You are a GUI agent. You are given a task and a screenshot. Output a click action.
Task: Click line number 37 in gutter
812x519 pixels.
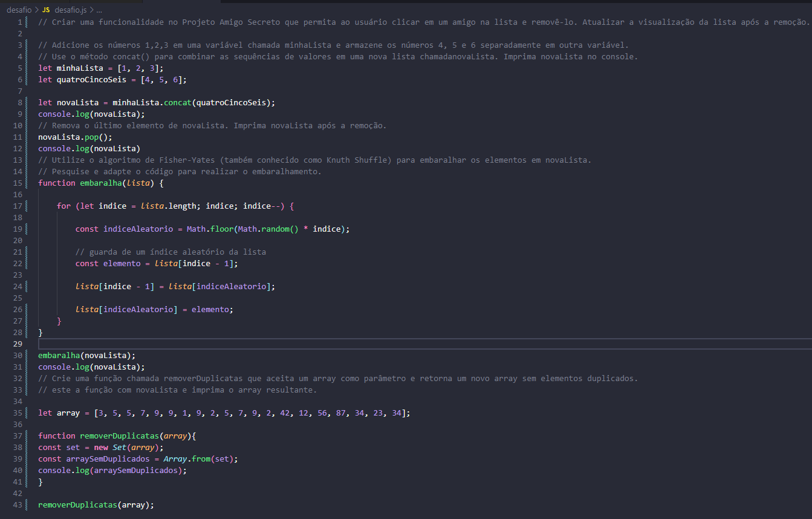pyautogui.click(x=18, y=436)
